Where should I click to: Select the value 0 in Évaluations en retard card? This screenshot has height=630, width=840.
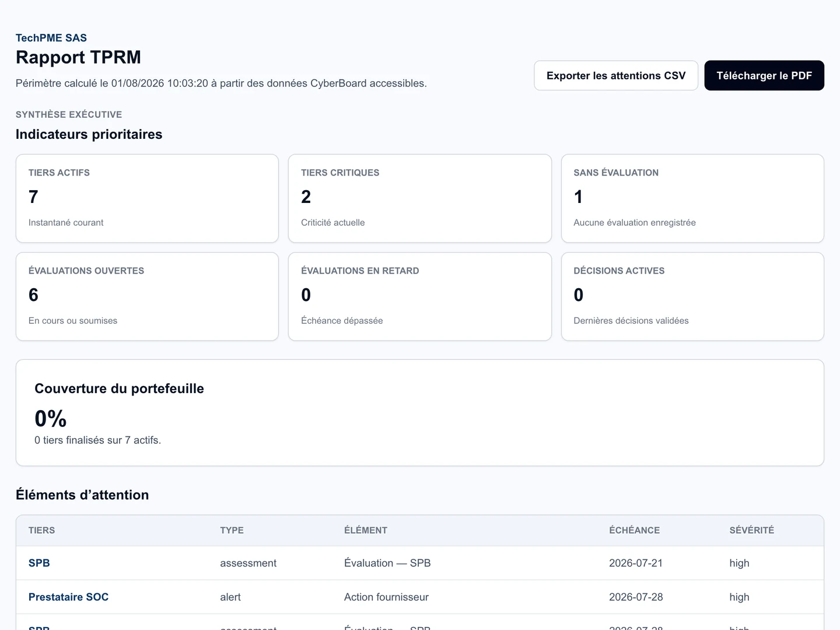coord(306,295)
